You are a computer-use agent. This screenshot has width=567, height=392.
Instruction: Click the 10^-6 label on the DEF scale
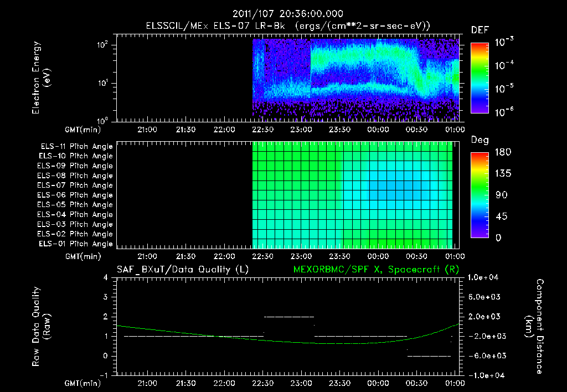point(504,112)
